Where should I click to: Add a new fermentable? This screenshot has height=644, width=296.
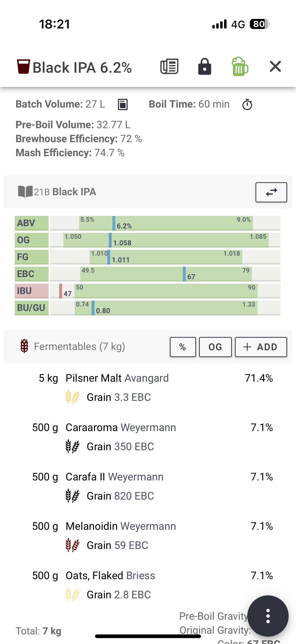pyautogui.click(x=261, y=347)
